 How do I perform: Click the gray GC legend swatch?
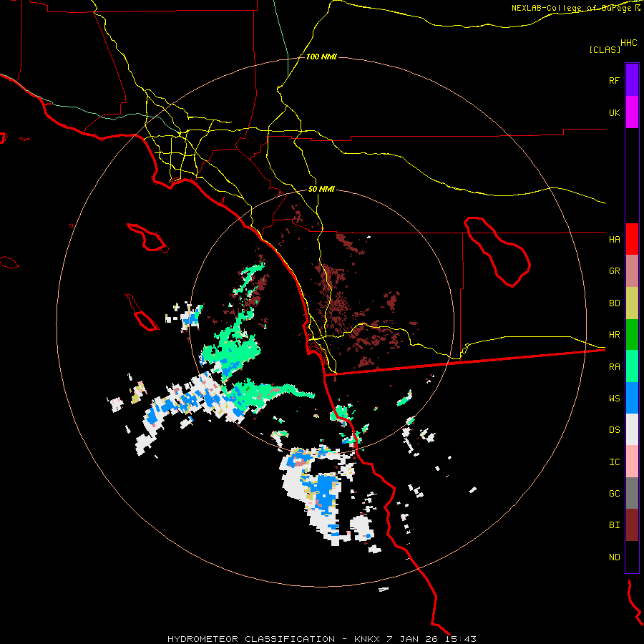[632, 493]
